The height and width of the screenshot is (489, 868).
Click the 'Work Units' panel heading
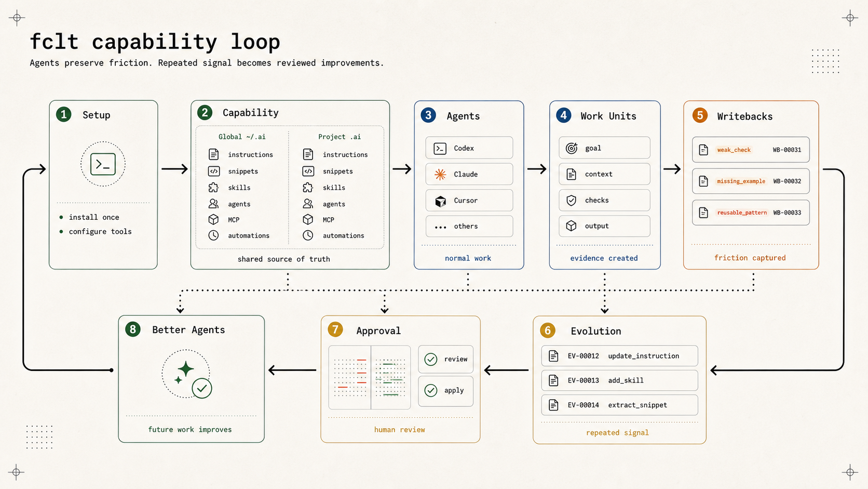[x=608, y=116]
